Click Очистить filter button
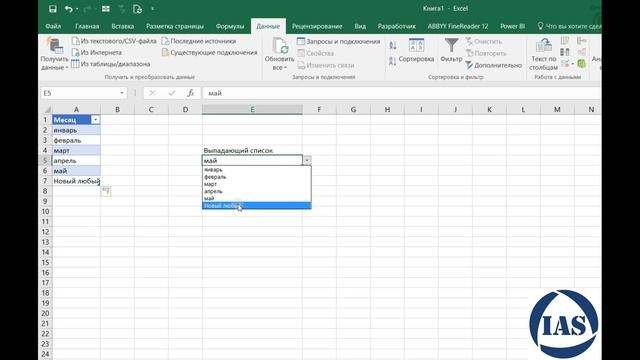 (484, 42)
